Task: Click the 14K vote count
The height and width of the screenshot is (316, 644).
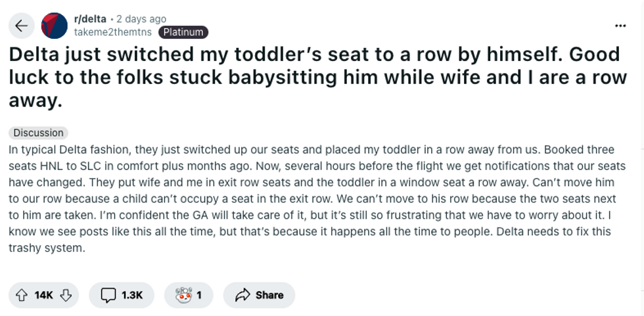Action: (43, 295)
